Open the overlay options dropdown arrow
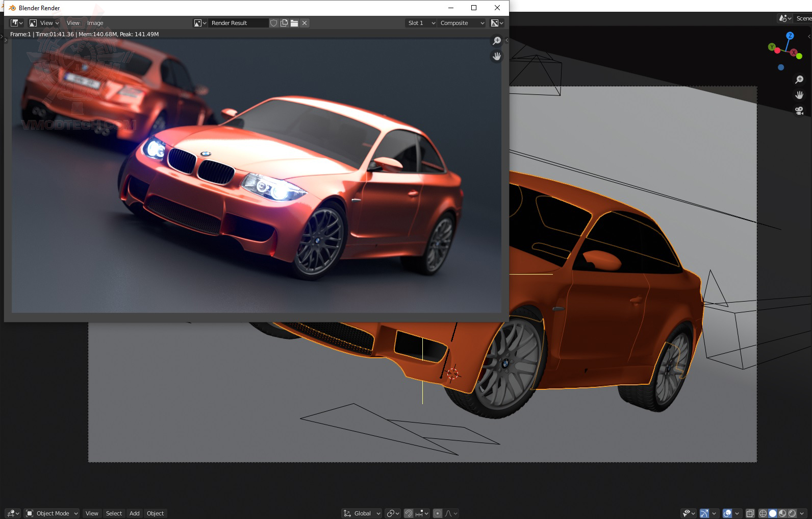The height and width of the screenshot is (519, 812). (737, 513)
